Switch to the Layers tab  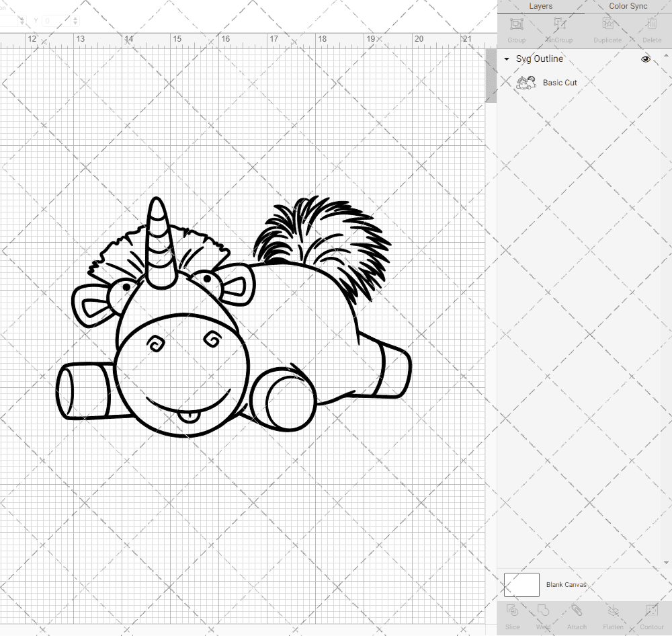click(540, 7)
